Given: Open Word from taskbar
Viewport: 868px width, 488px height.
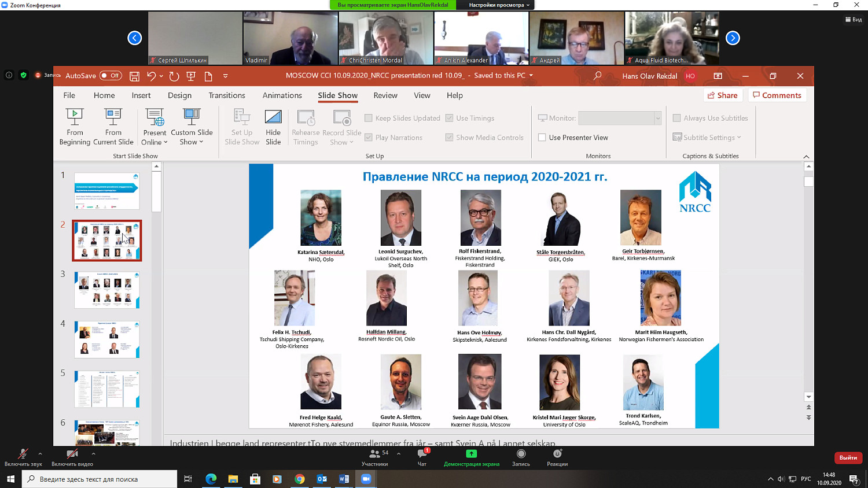Looking at the screenshot, I should coord(344,479).
